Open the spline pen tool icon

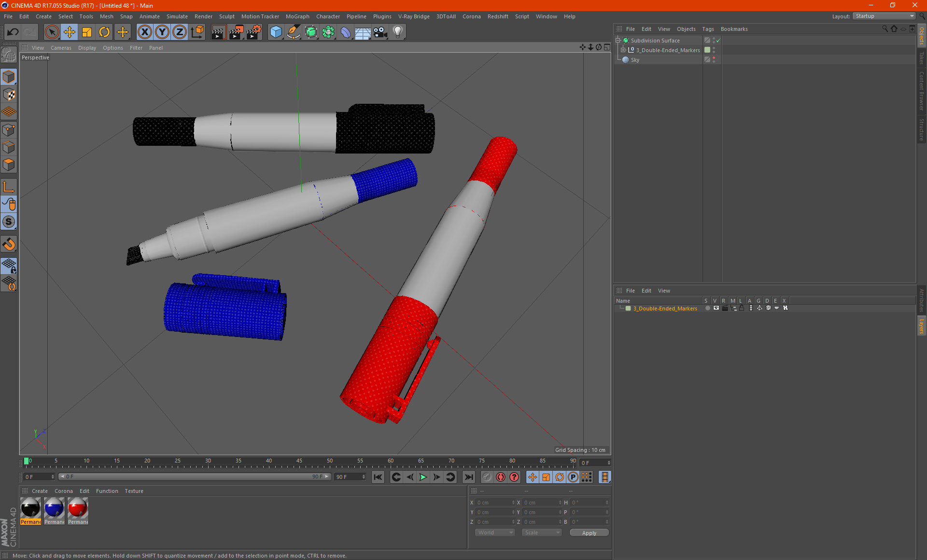[293, 32]
